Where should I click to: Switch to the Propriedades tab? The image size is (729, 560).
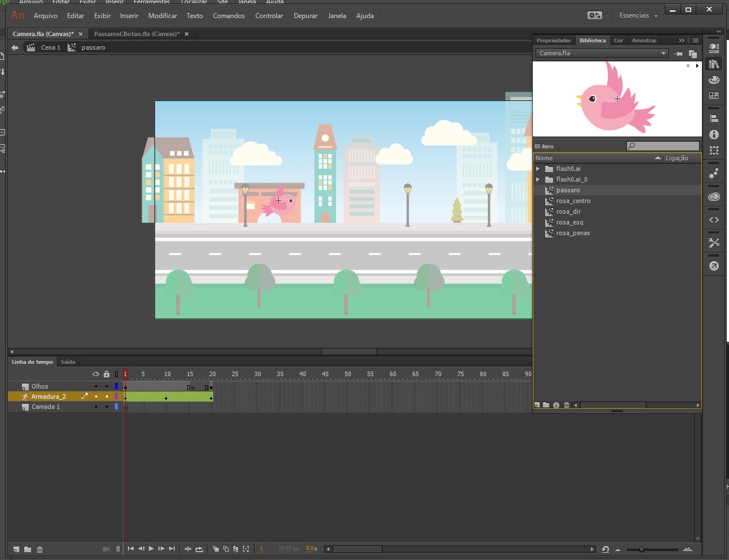554,41
